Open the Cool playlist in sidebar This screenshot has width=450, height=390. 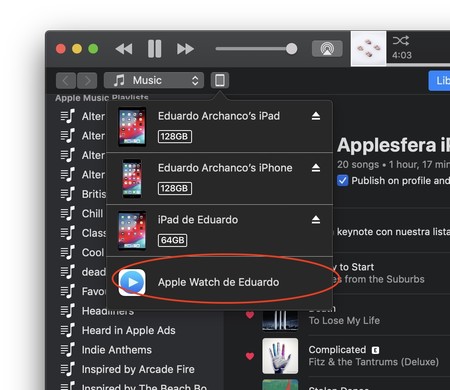coord(93,252)
